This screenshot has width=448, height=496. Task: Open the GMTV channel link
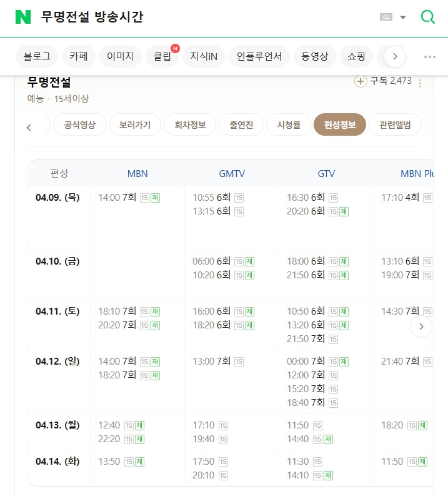[232, 174]
